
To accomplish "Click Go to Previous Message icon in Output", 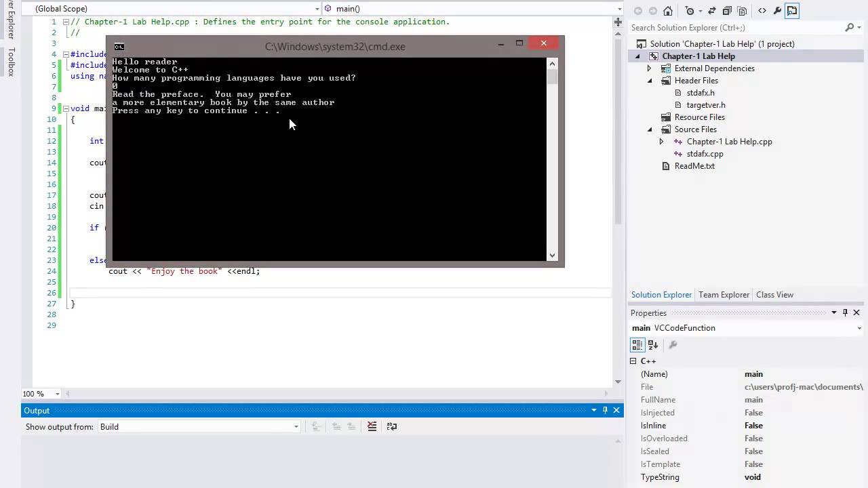I will 336,426.
